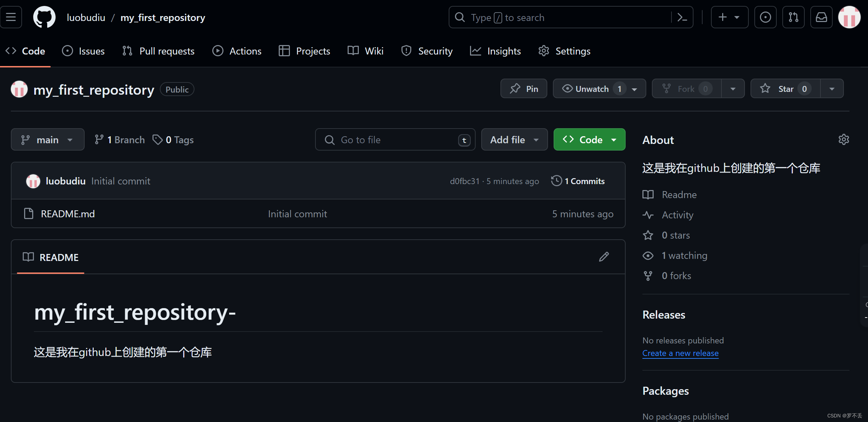View the 0 Tags link
868x422 pixels.
[x=173, y=140]
